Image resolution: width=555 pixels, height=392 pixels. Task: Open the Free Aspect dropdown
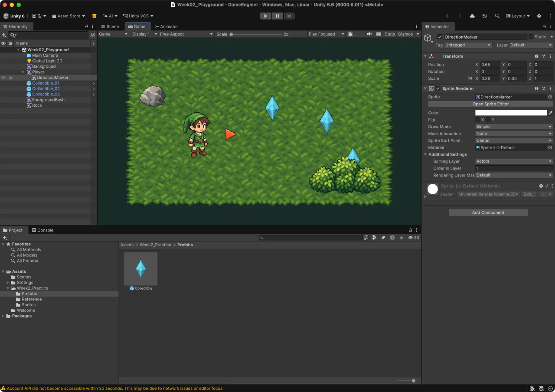[x=186, y=34]
